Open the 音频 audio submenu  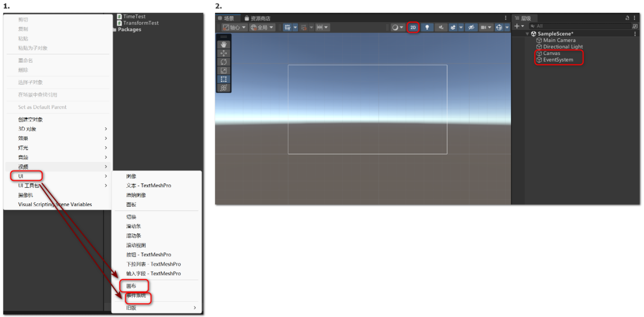(58, 157)
